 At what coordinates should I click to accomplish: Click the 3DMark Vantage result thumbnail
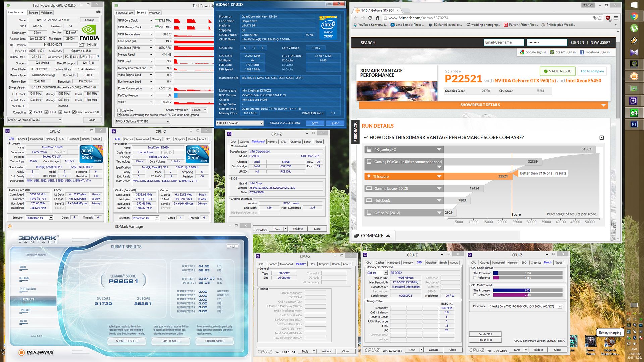click(x=397, y=91)
